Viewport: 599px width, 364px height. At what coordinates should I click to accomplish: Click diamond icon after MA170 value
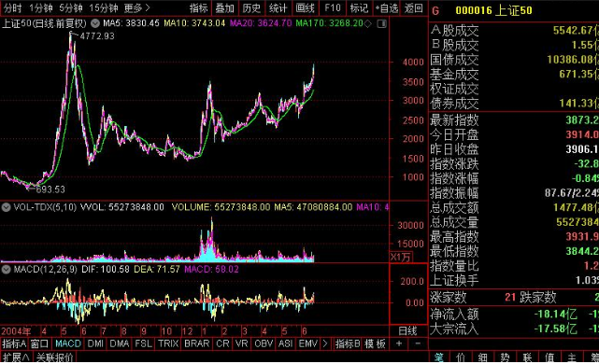click(x=367, y=23)
